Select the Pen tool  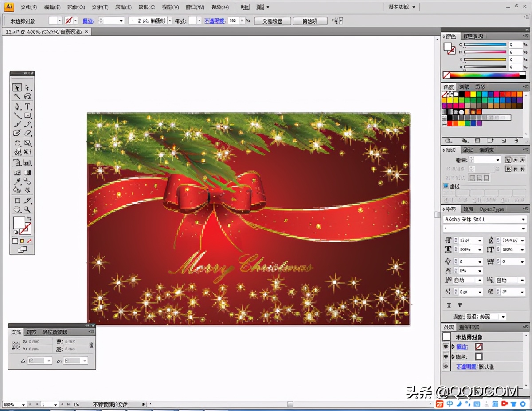(17, 107)
